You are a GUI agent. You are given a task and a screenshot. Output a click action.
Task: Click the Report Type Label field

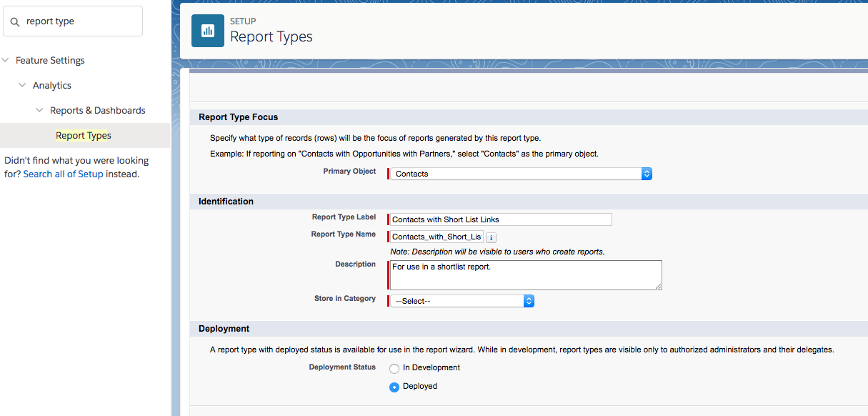(x=501, y=219)
